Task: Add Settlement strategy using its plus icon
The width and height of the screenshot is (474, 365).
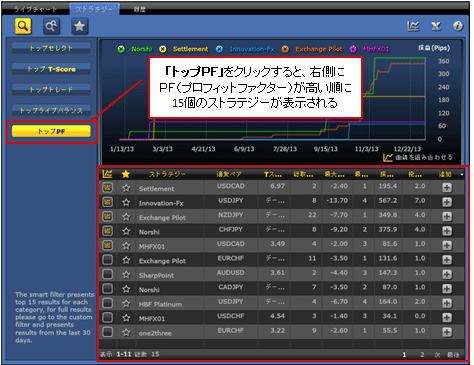Action: (447, 188)
